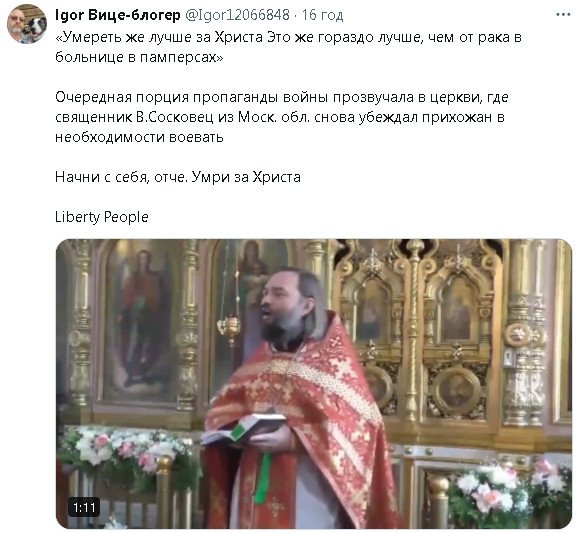Open the three-dot more options menu
Image resolution: width=581 pixels, height=533 pixels.
[x=563, y=15]
